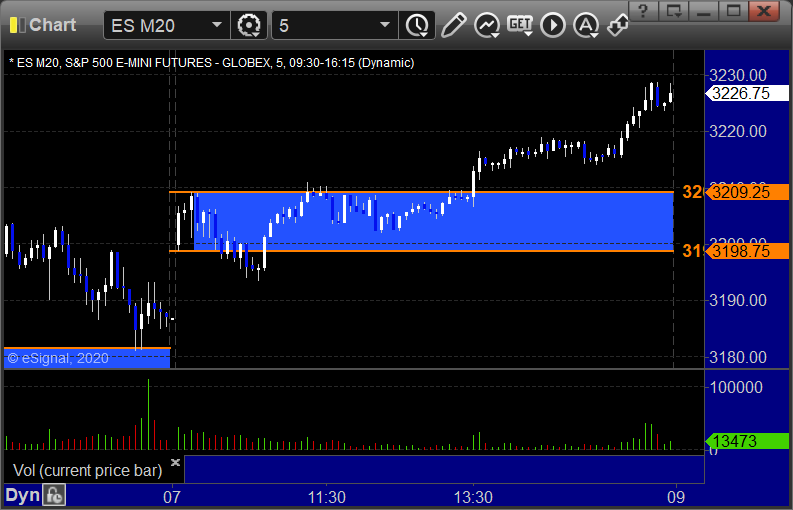Select the 3209.25 orange price marker
Viewport: 793px width, 510px height.
point(747,192)
